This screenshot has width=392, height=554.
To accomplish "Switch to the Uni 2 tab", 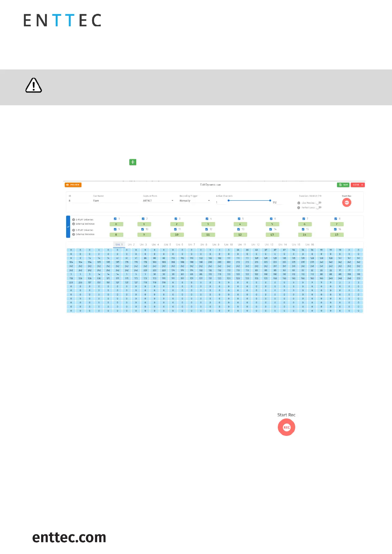I will (x=131, y=245).
